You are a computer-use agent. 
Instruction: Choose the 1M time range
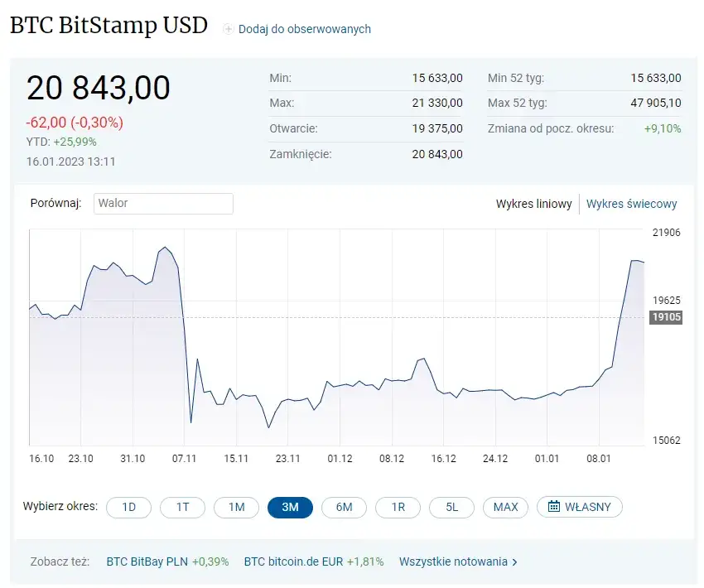click(x=236, y=507)
